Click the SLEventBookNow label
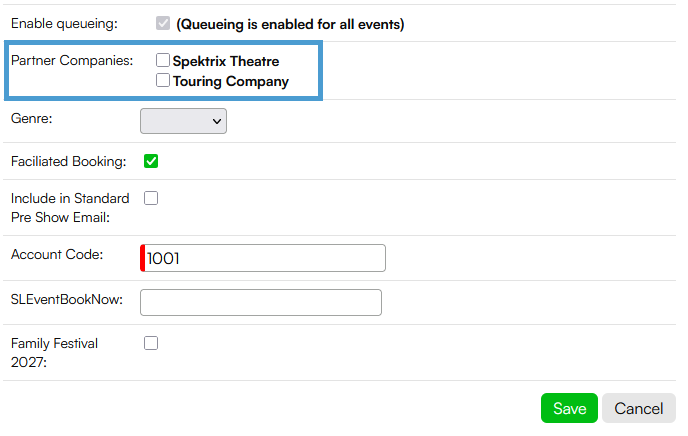Image resolution: width=688 pixels, height=436 pixels. click(67, 300)
